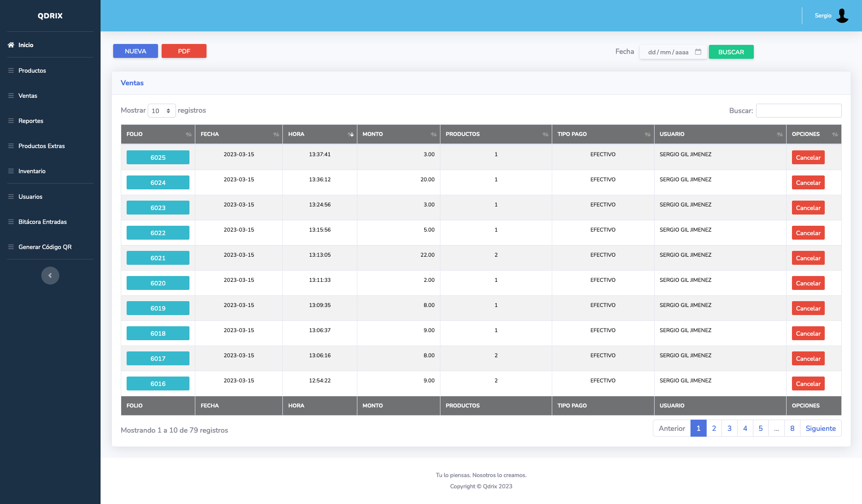862x504 pixels.
Task: Click the NUEVA button
Action: pyautogui.click(x=136, y=51)
